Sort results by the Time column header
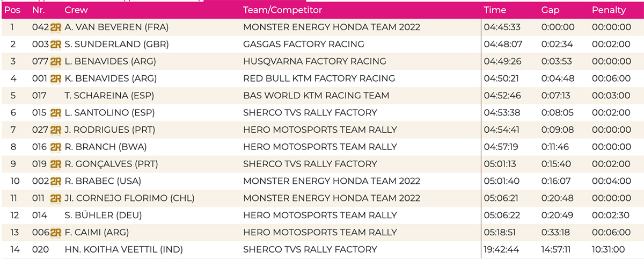Image resolution: width=644 pixels, height=259 pixels. click(494, 10)
